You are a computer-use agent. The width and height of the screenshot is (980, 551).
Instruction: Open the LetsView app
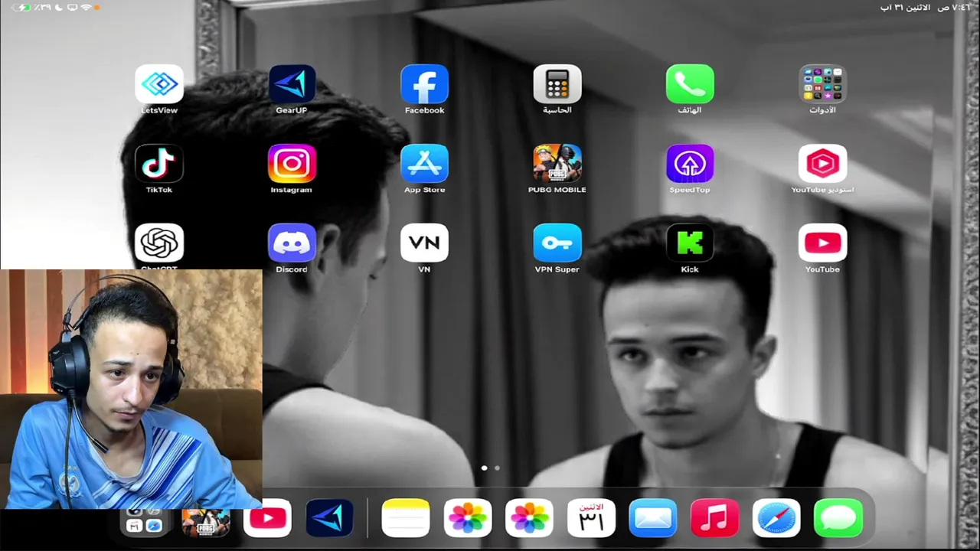click(x=159, y=84)
